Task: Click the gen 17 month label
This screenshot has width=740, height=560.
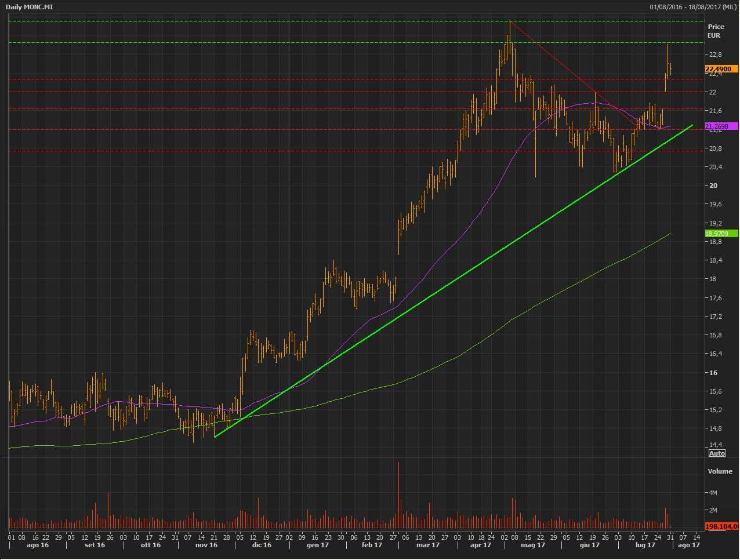Action: click(317, 545)
